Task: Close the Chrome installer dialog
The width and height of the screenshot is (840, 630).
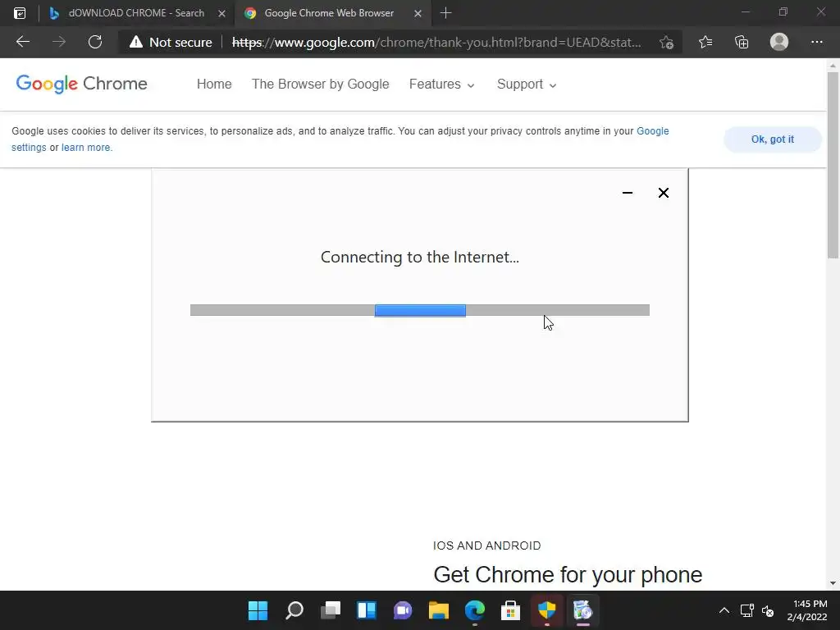Action: pyautogui.click(x=663, y=193)
